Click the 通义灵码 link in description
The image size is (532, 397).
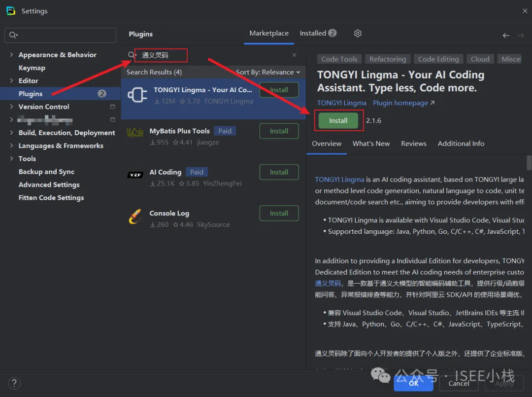pos(328,283)
